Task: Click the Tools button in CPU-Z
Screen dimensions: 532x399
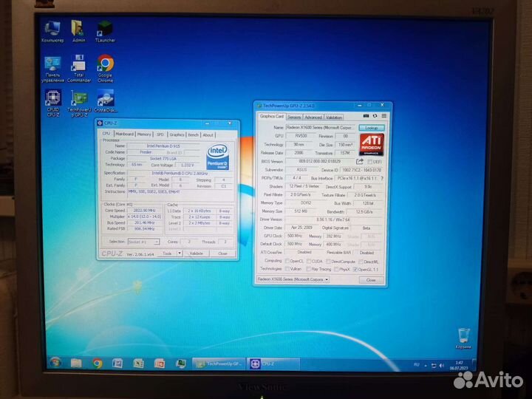Action: point(167,253)
